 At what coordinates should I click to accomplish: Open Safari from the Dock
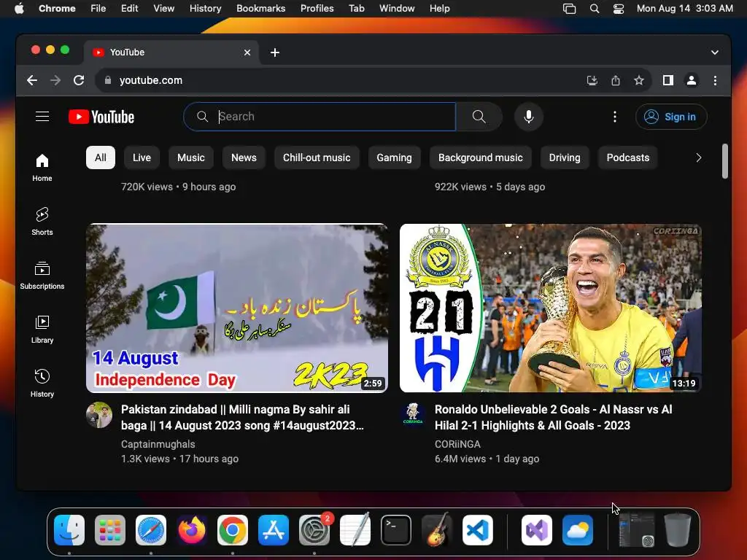click(x=151, y=530)
